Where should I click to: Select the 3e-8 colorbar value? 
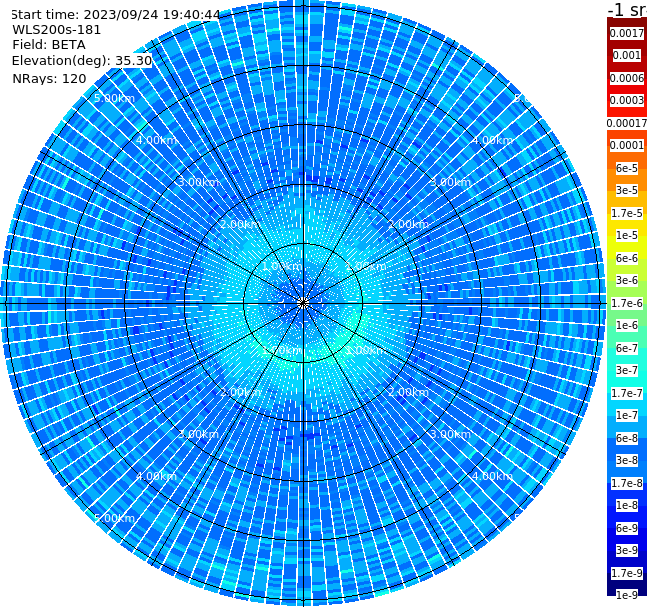627,460
